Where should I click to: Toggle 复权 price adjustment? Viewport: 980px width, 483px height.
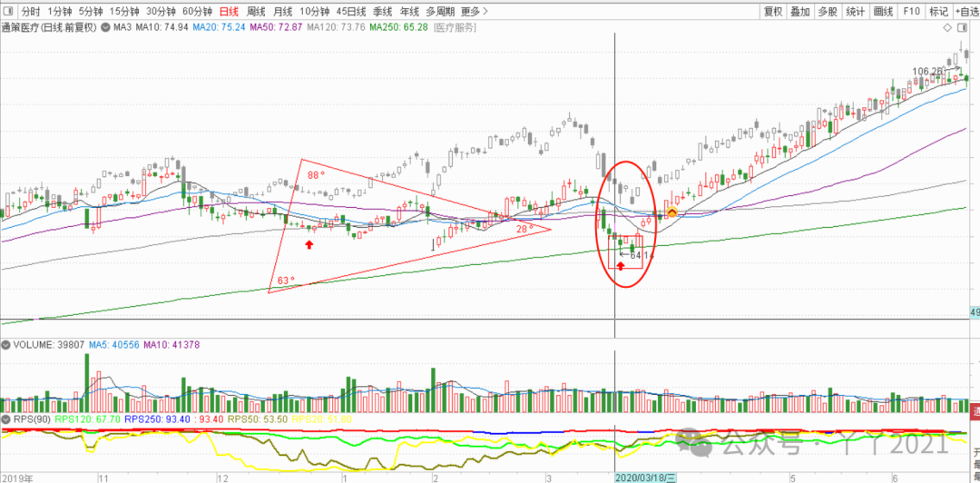click(x=773, y=12)
